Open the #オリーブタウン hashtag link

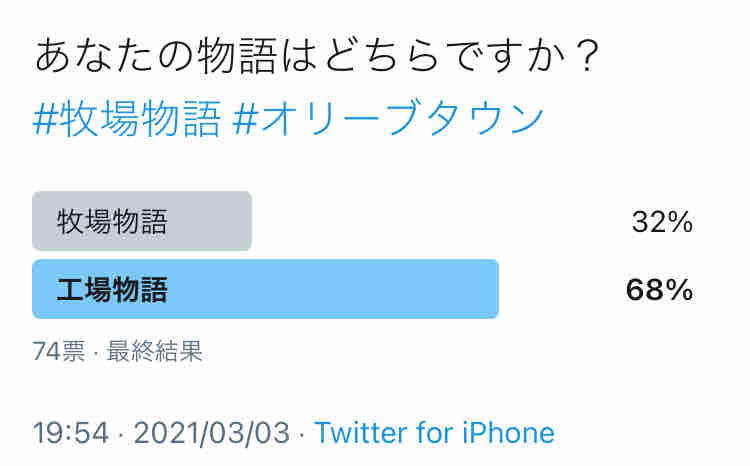coord(388,118)
